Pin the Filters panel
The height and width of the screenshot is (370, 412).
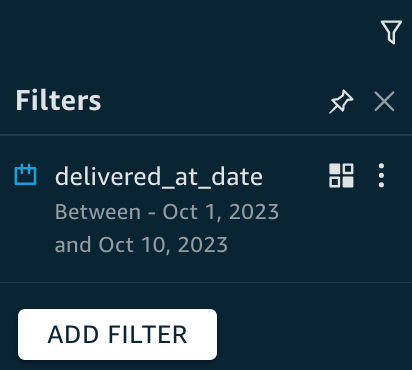click(x=341, y=102)
